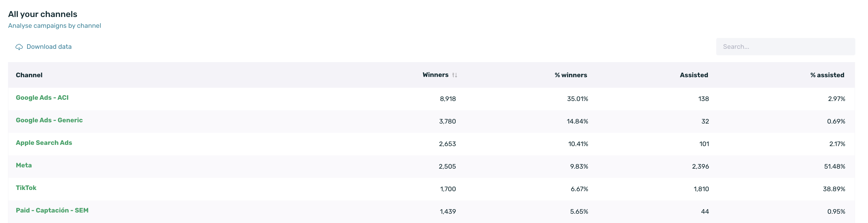868x223 pixels.
Task: Click the Channel column header
Action: point(29,75)
